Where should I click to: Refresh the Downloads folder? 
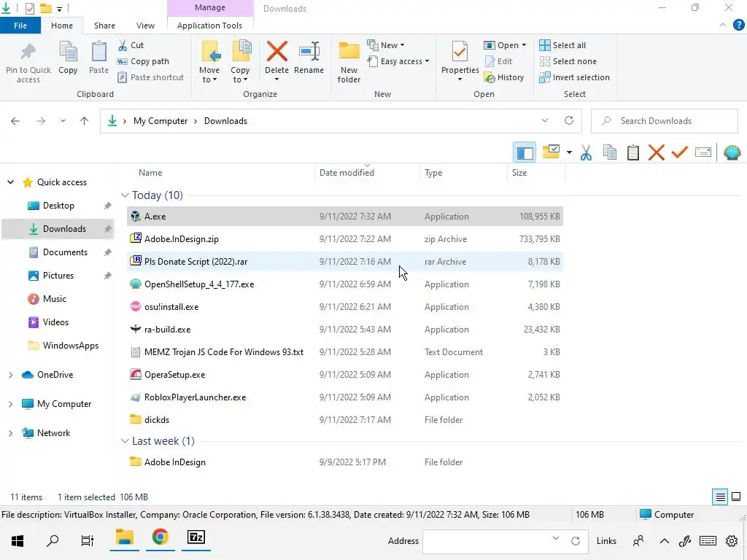[569, 121]
